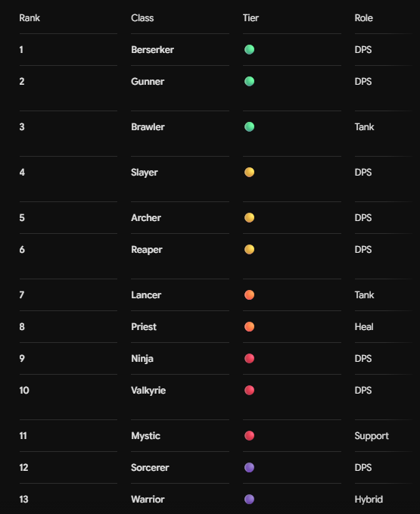Click the Role column header
420x514 pixels.
tap(364, 17)
